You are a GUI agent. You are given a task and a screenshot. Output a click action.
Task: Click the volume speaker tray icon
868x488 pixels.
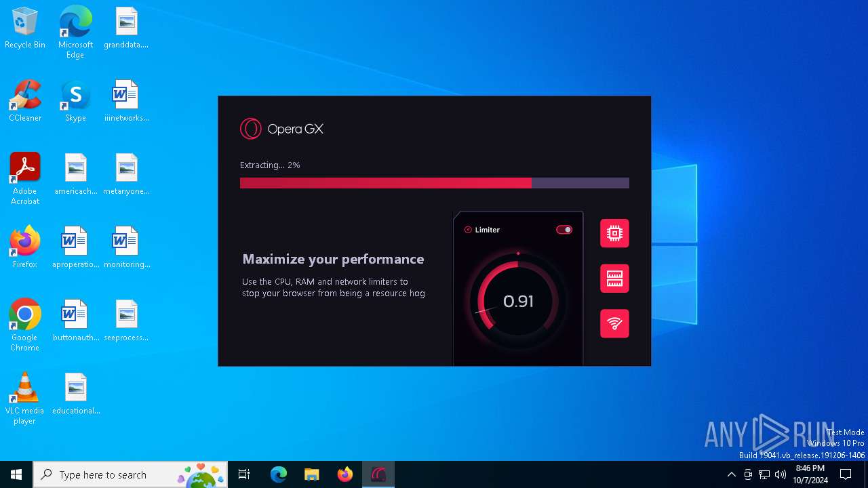pos(781,474)
